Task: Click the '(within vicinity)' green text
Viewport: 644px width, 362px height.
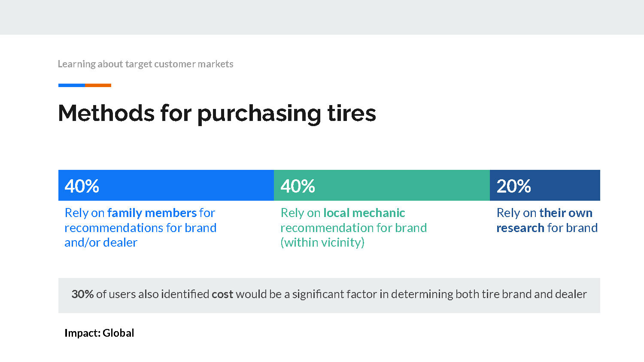Action: coord(322,242)
